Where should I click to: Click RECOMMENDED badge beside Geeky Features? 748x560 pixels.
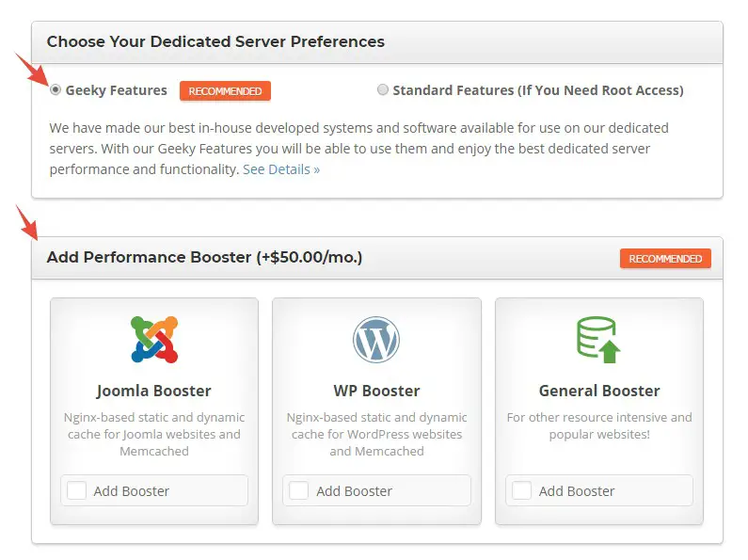(x=225, y=90)
